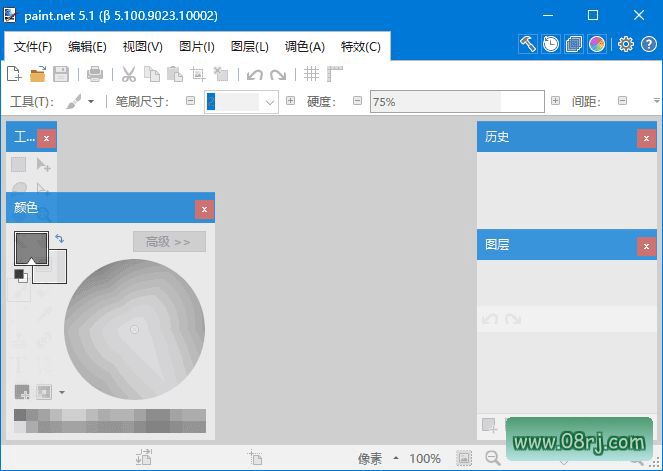Screen dimensions: 663x471
Task: Decrease 笔刷尺寸 with minus button
Action: click(x=191, y=101)
